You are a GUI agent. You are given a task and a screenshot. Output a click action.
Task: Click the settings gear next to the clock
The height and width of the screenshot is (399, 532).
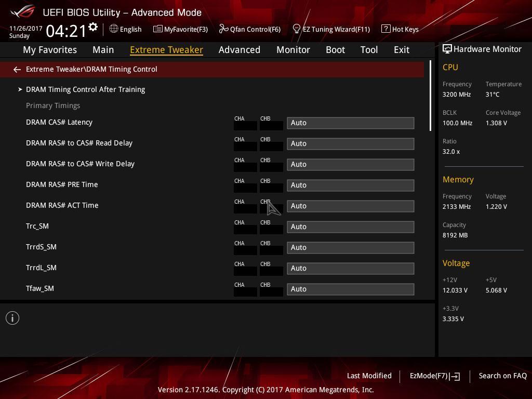pos(93,27)
